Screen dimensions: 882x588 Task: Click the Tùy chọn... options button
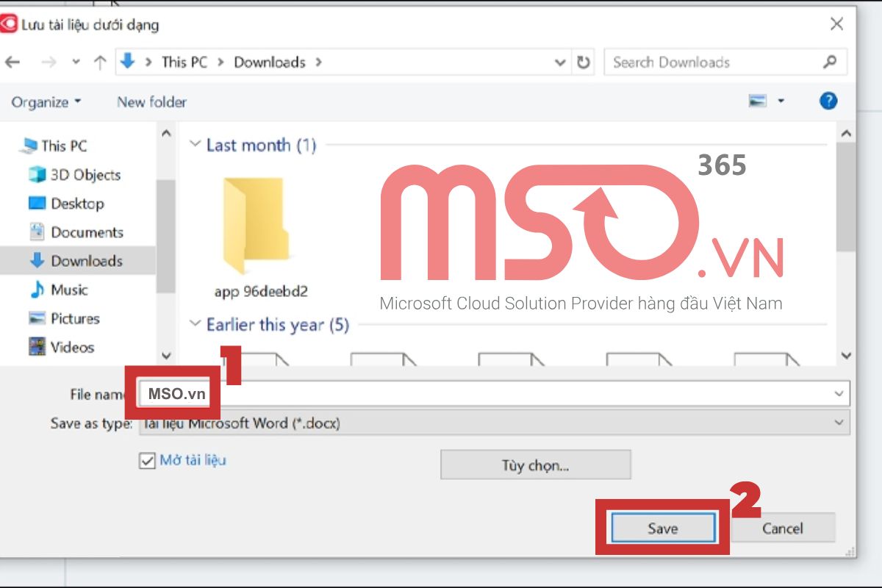click(535, 465)
